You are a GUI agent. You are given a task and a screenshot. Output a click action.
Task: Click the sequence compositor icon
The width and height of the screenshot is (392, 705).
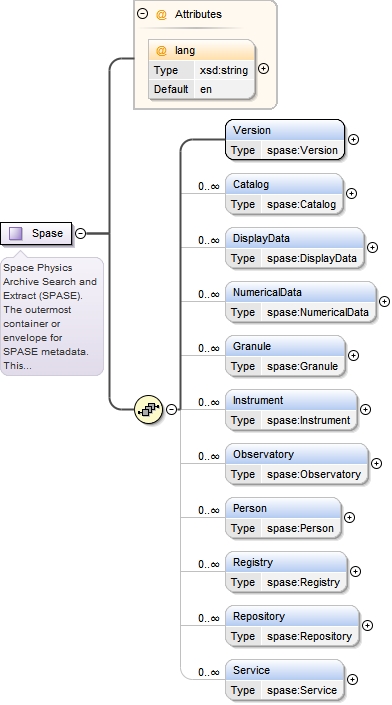click(148, 410)
